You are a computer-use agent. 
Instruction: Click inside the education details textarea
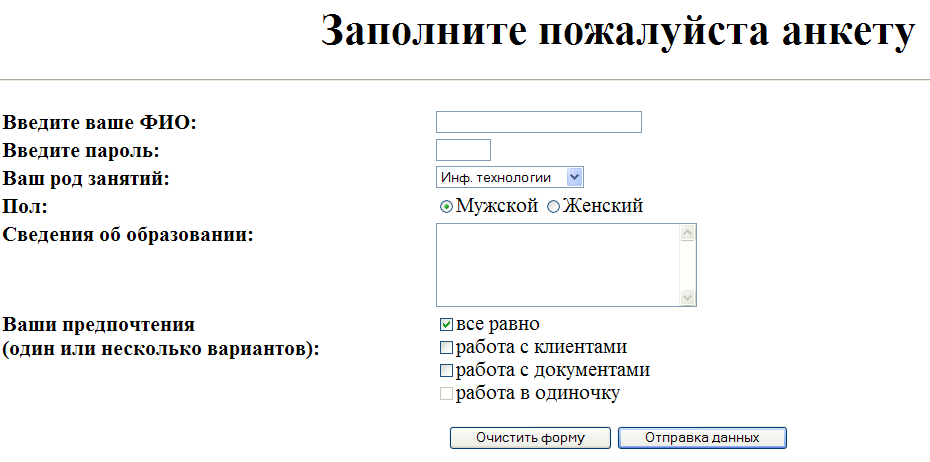558,265
